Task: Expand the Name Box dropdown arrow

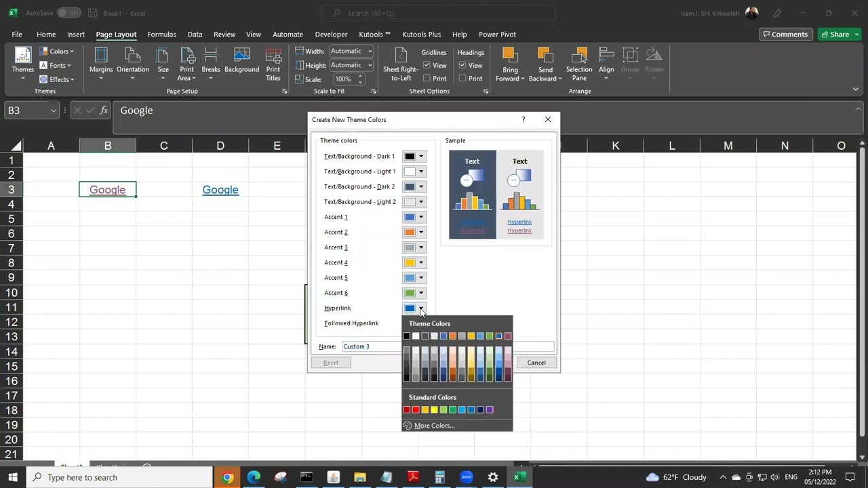Action: click(54, 110)
